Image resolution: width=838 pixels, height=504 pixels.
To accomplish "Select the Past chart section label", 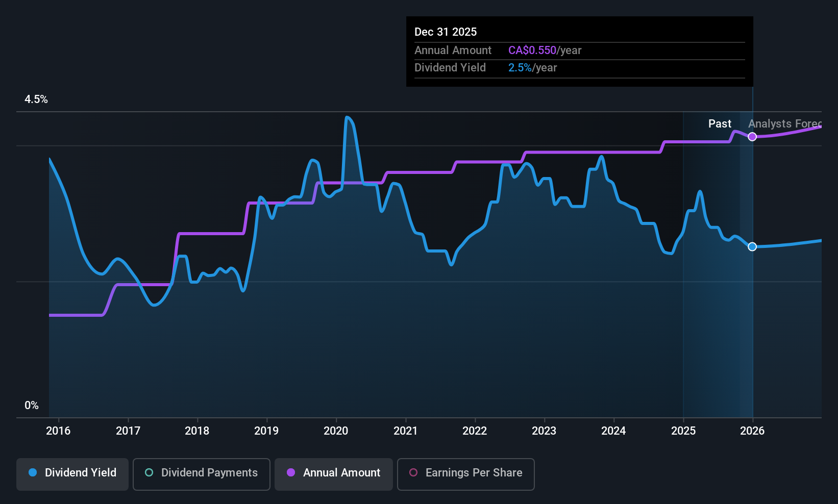I will 719,123.
